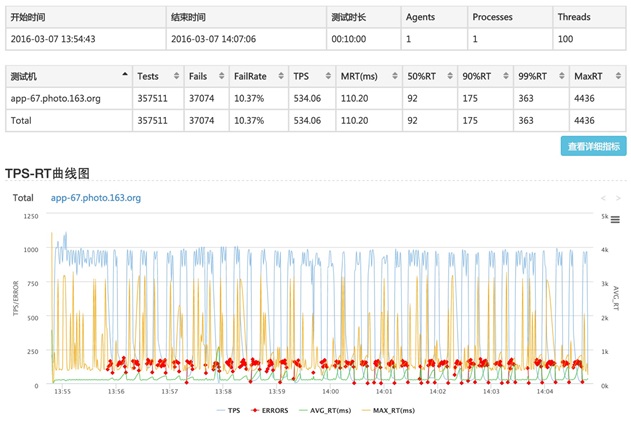Click Fails 37074 in app-67 row
The width and height of the screenshot is (631, 421).
tap(202, 99)
